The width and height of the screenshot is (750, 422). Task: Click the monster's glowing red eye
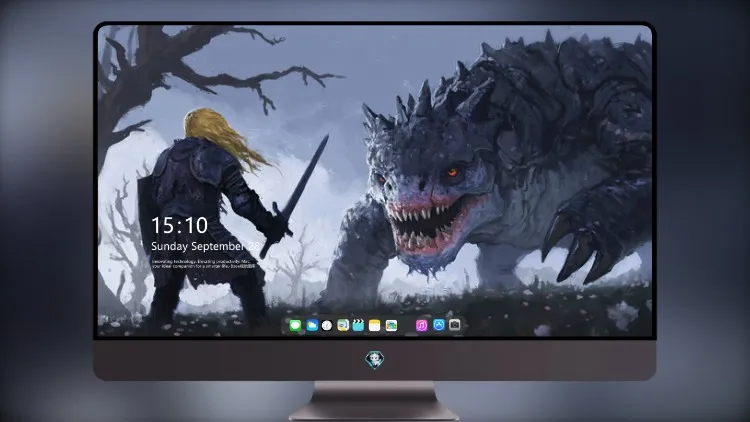click(452, 172)
